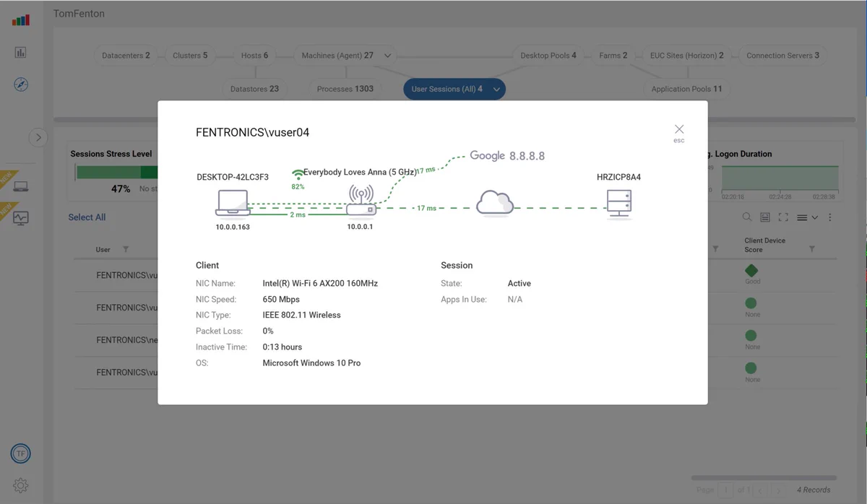This screenshot has width=867, height=504.
Task: Open the compass discovery icon in sidebar
Action: pos(21,84)
